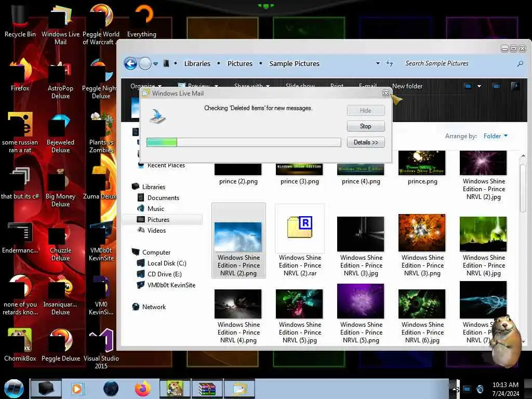Image resolution: width=532 pixels, height=399 pixels.
Task: Launch AstroPop Deluxe shortcut
Action: 60,79
